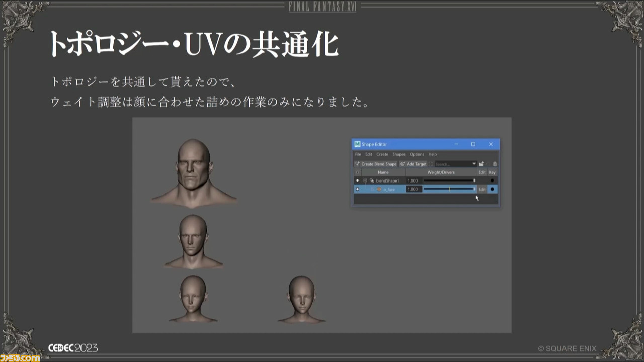Toggle visibility dot for o_face

[x=358, y=189]
